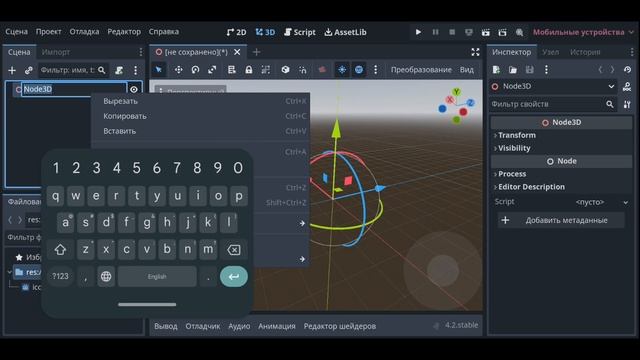Show list of selectable nodes tool

(x=231, y=70)
